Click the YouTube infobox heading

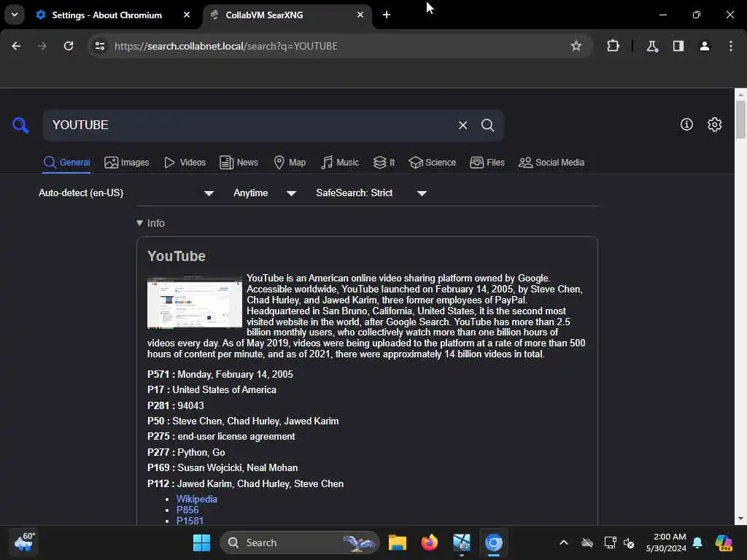[177, 256]
